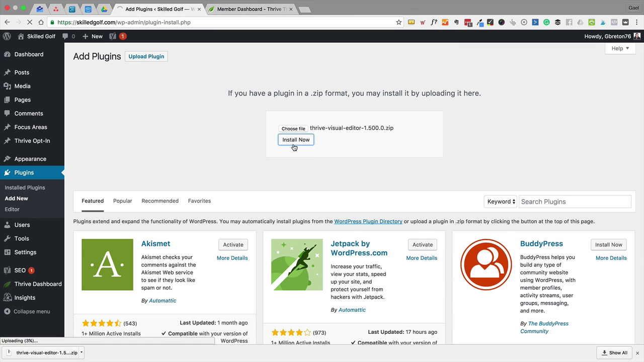This screenshot has height=362, width=644.
Task: Click the browser back arrow
Action: point(7,22)
